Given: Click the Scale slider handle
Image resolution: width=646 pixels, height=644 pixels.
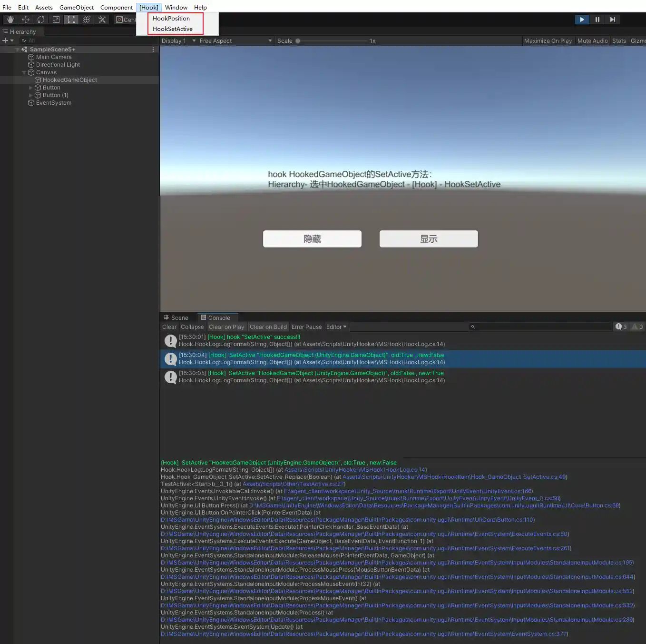Looking at the screenshot, I should tap(298, 41).
